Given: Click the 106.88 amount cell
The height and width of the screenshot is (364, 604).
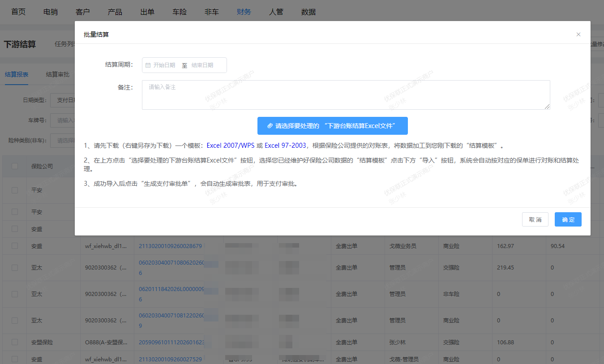Looking at the screenshot, I should point(505,342).
